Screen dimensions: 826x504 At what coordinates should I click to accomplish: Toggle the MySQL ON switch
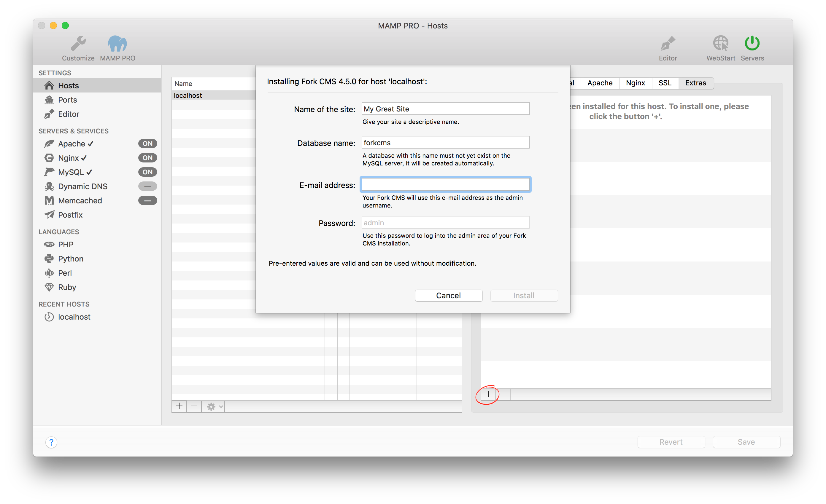point(147,172)
